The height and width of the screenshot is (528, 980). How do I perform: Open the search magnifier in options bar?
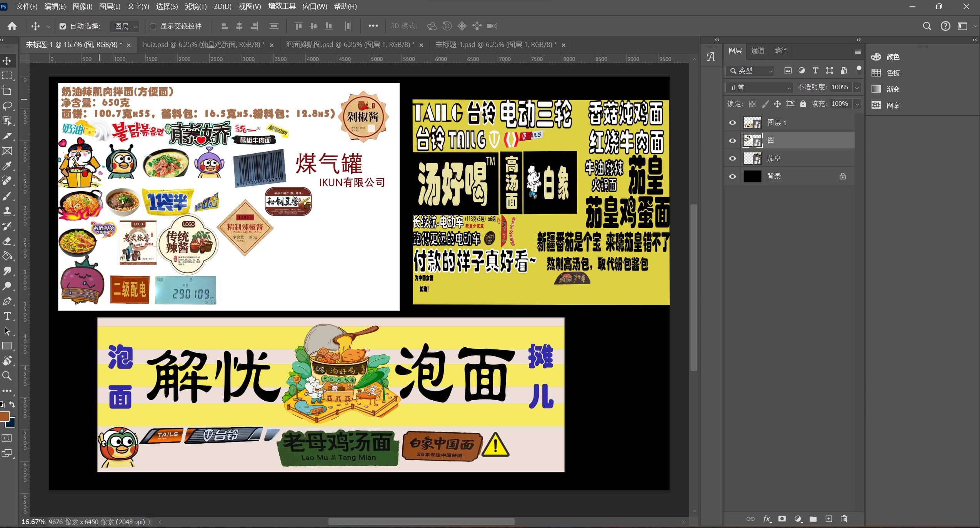[x=927, y=26]
